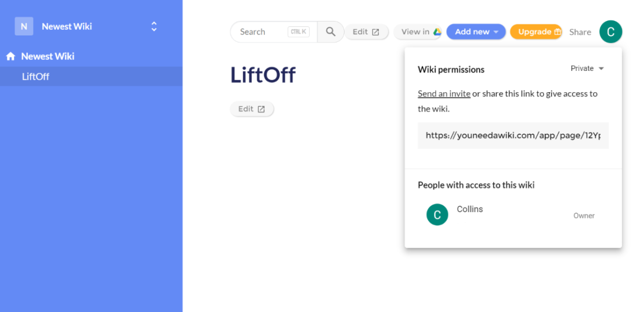Click the external-link icon in the top toolbar Edit button
This screenshot has width=644, height=312.
[x=375, y=32]
